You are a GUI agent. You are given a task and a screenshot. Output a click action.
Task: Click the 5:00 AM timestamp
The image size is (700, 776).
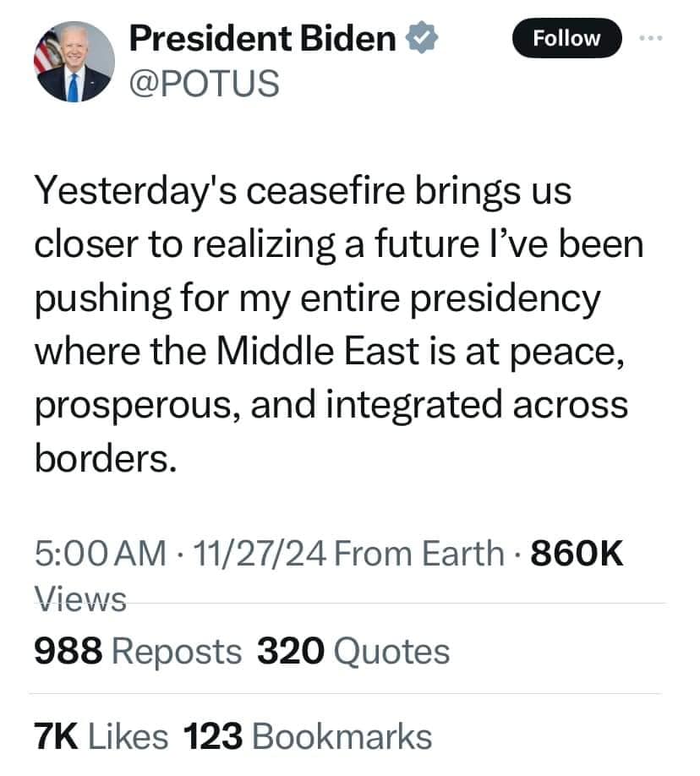100,554
